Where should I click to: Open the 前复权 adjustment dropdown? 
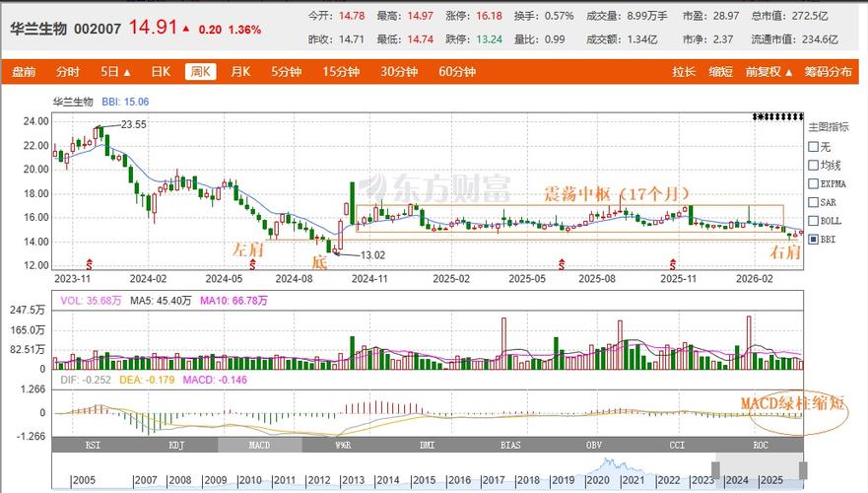coord(768,72)
